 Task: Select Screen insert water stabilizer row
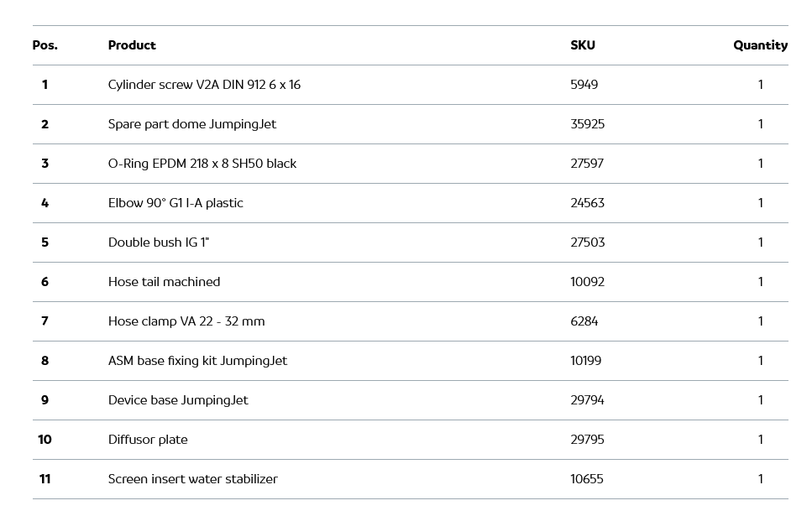coord(192,479)
